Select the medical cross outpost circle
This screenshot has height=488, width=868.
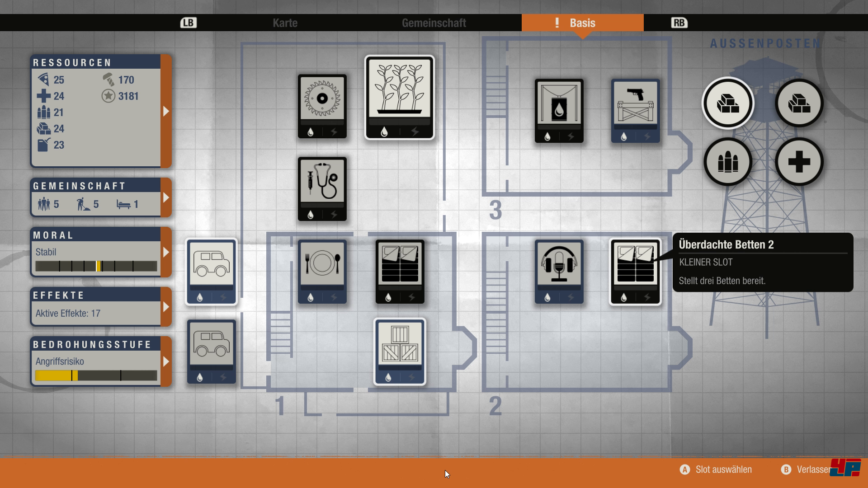[799, 162]
